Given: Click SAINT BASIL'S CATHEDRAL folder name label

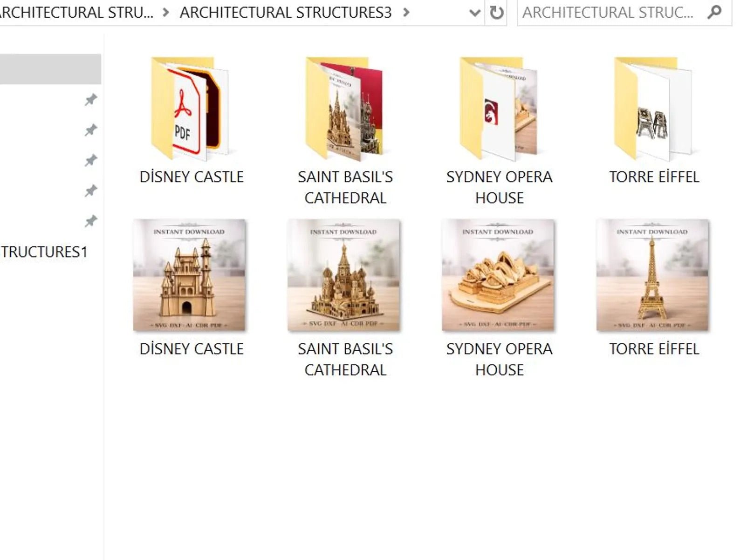Looking at the screenshot, I should [345, 187].
